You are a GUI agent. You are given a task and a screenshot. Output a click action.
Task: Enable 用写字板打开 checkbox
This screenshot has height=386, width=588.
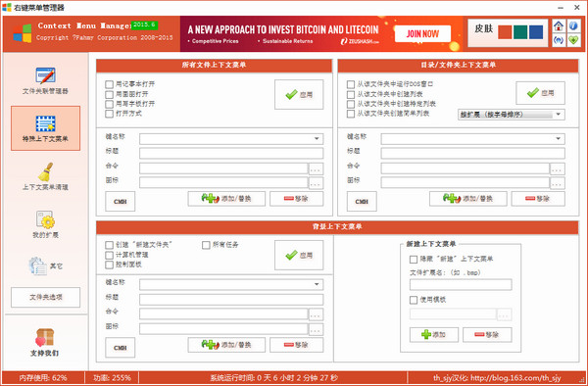109,104
